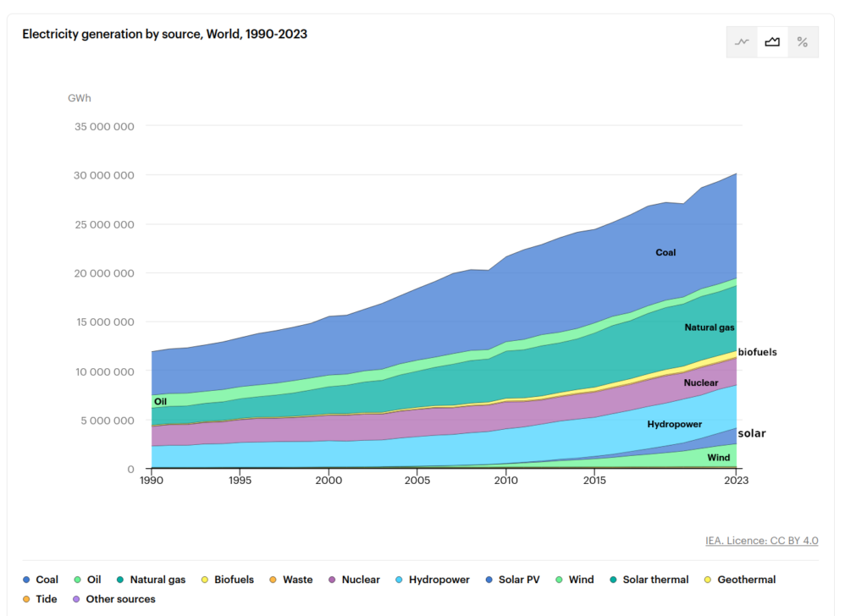
Task: Switch to line chart view icon
Action: pos(743,42)
